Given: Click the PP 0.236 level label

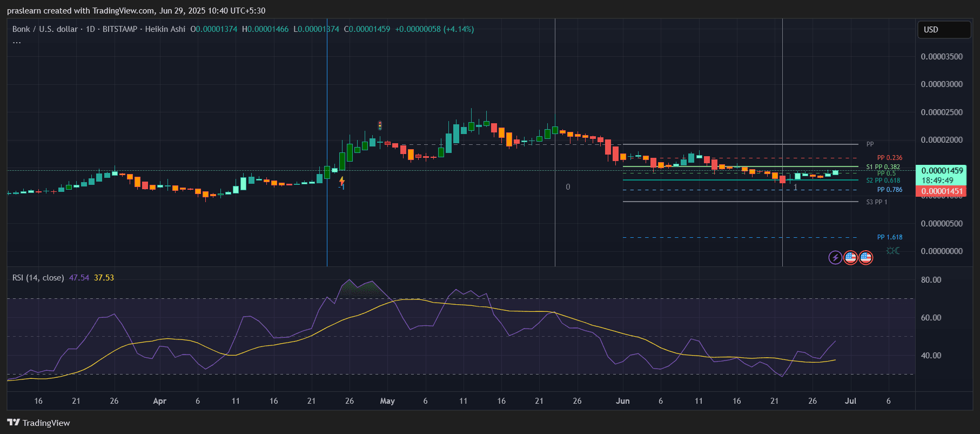Looking at the screenshot, I should point(890,158).
